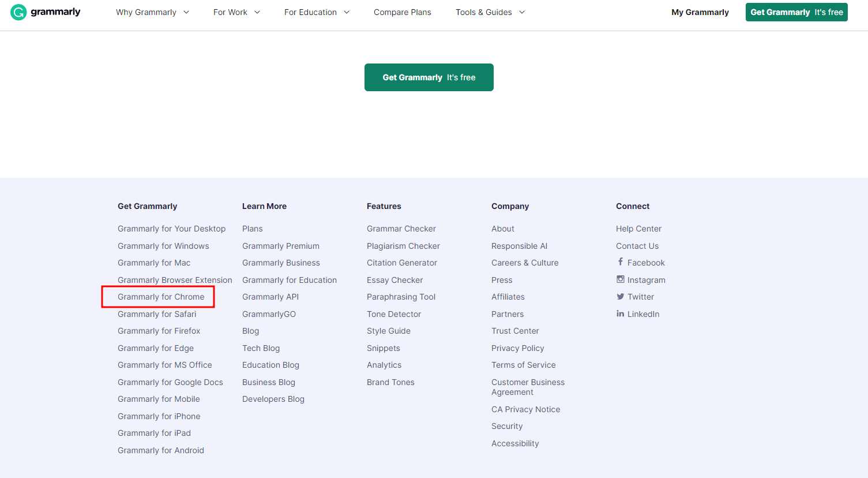The height and width of the screenshot is (478, 868).
Task: Open Responsible AI link
Action: 519,246
